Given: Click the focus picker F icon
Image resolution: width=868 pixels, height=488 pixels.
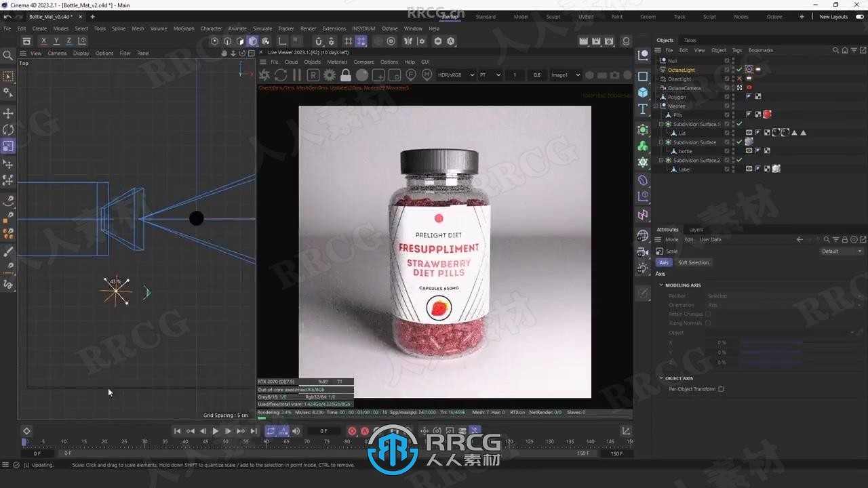Looking at the screenshot, I should coord(411,75).
